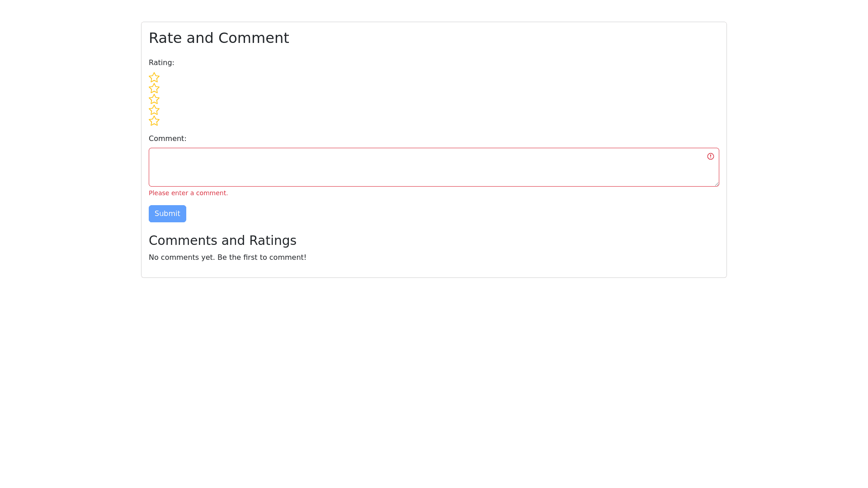Click the "No comments yet" placeholder text
The image size is (868, 488).
(x=181, y=258)
